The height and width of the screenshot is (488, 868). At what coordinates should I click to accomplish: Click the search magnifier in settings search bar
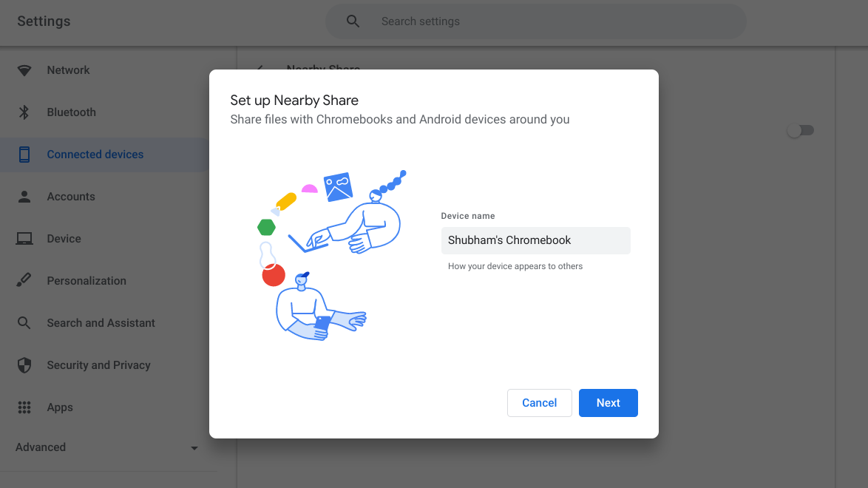[x=353, y=21]
